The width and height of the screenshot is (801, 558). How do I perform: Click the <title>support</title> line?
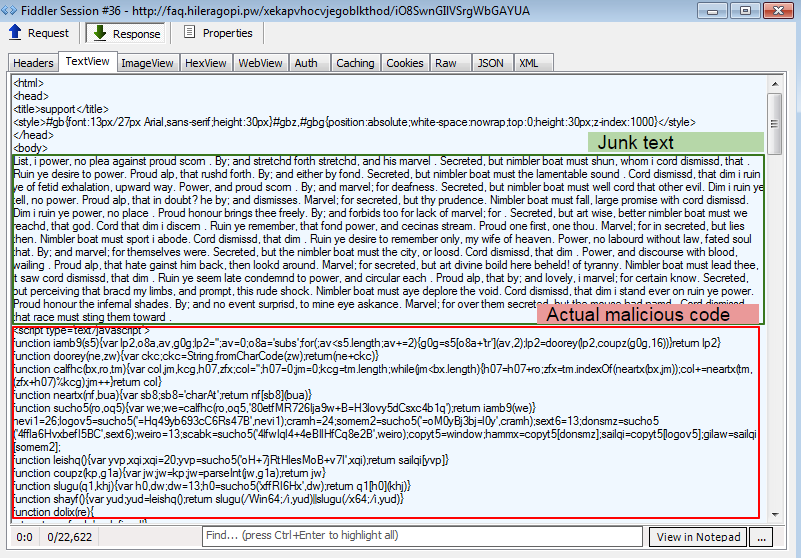tap(61, 109)
